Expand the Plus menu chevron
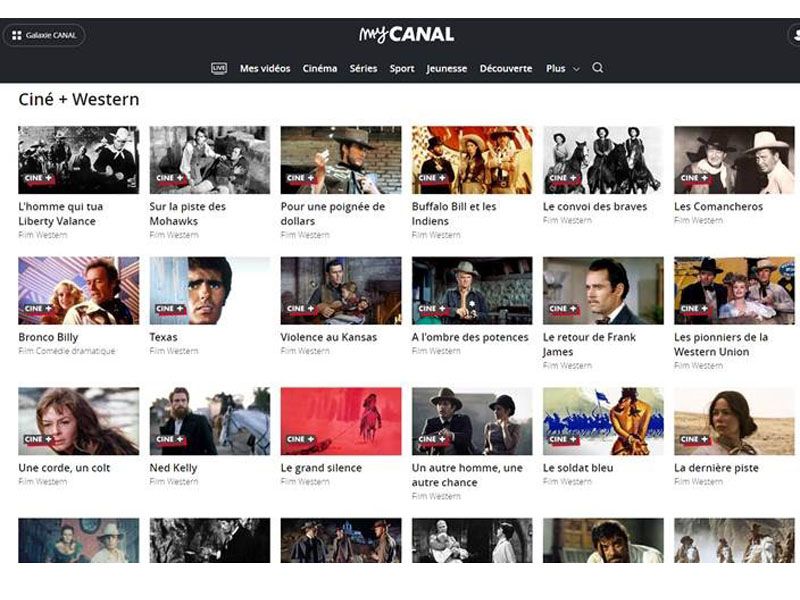 [576, 69]
